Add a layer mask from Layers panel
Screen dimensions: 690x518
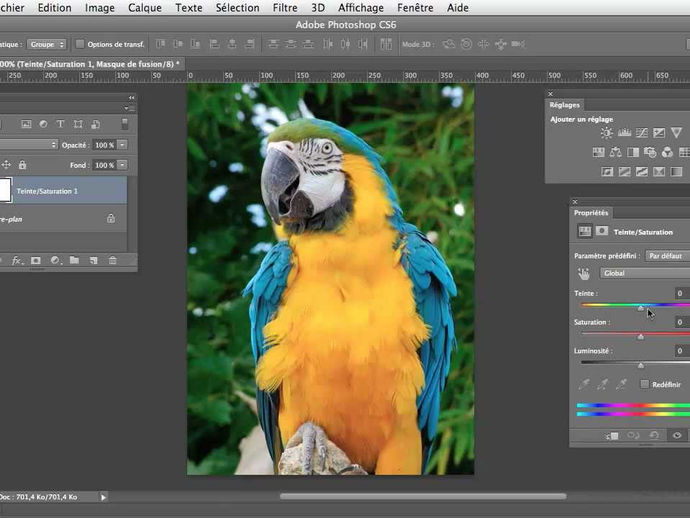click(x=36, y=260)
